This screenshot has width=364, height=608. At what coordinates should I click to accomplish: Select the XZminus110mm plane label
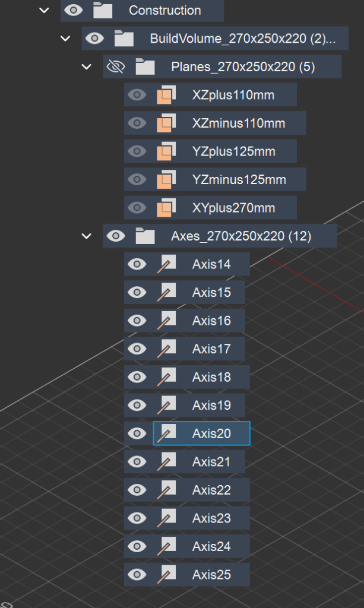point(239,123)
